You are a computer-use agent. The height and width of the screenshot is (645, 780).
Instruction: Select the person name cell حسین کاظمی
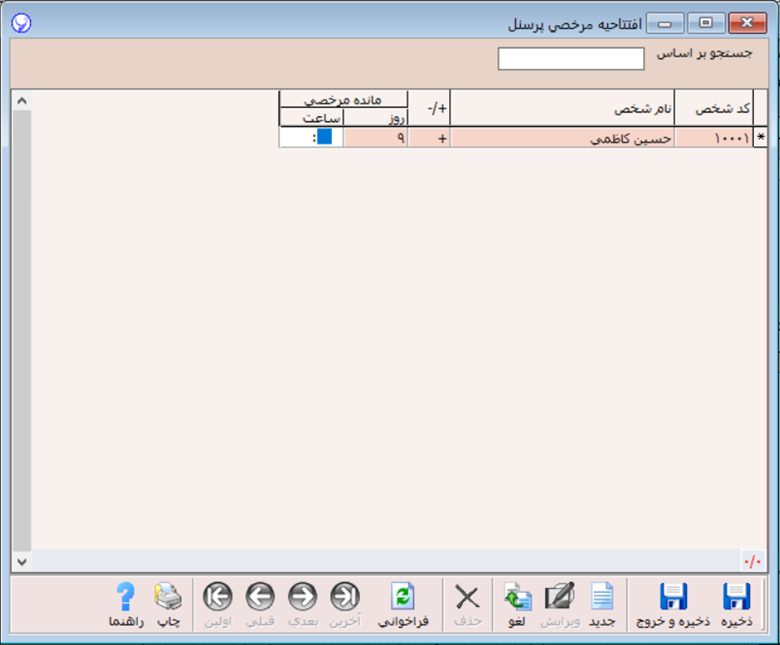tap(562, 138)
